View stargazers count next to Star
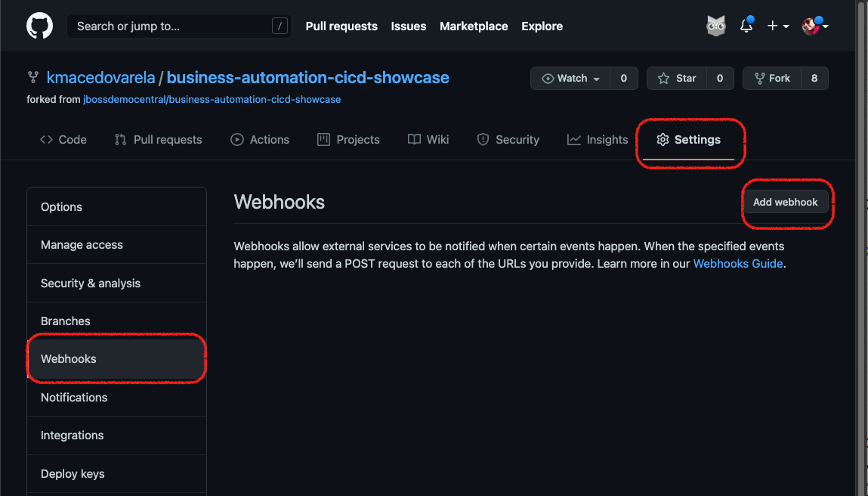This screenshot has width=868, height=496. click(x=720, y=78)
